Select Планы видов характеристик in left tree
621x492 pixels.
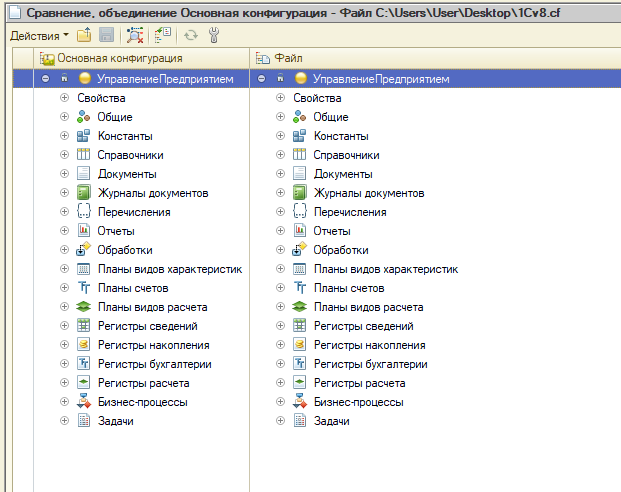170,269
